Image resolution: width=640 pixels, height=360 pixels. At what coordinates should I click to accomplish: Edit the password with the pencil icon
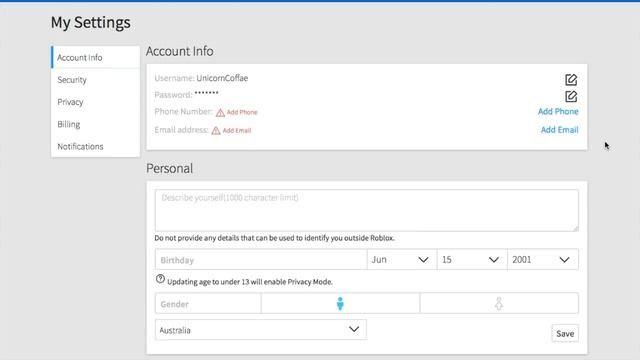571,96
